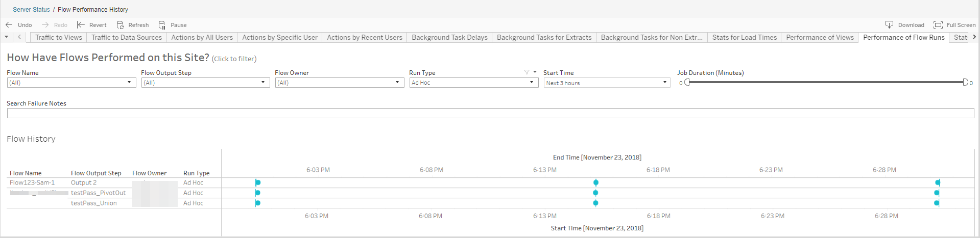980x238 pixels.
Task: Click the Run Type filter funnel icon
Action: [527, 72]
